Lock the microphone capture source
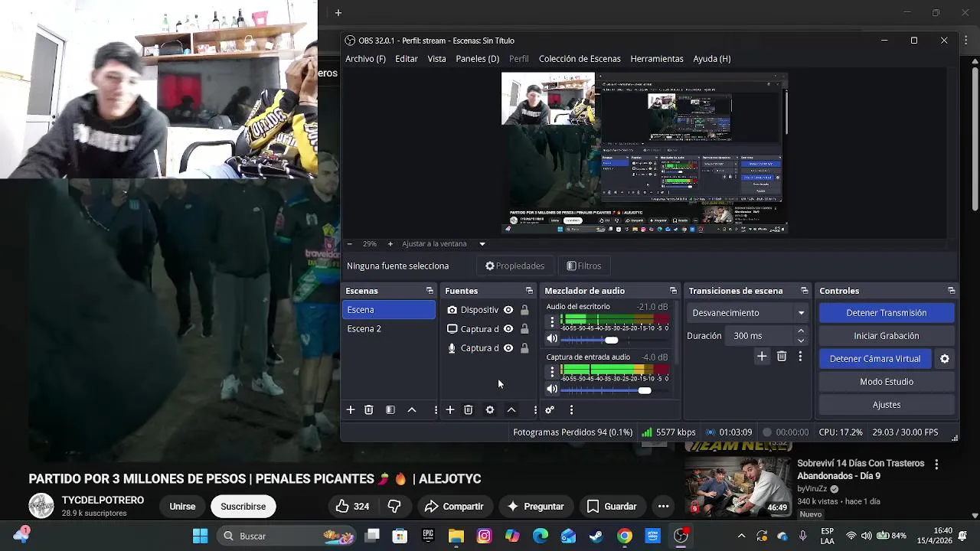The width and height of the screenshot is (980, 551). (x=524, y=348)
